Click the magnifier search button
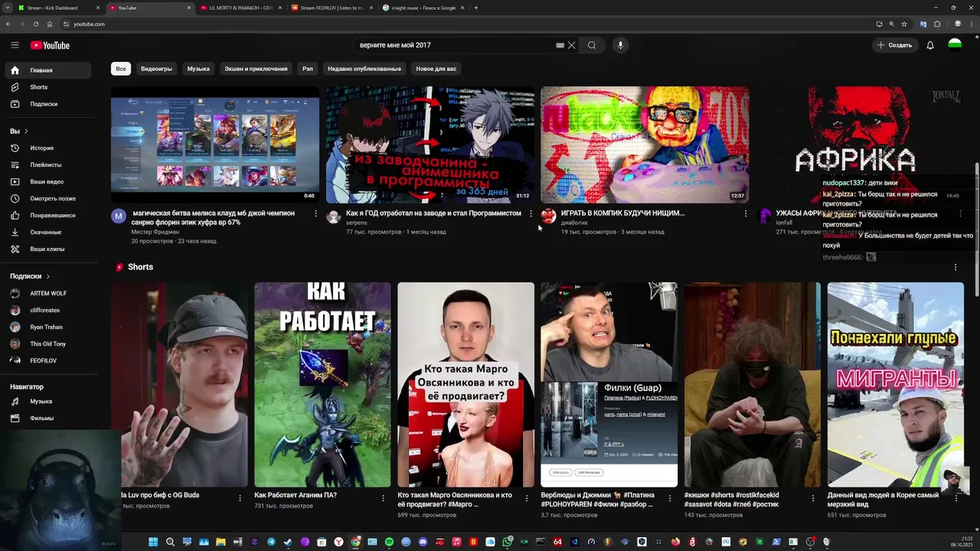Screen dimensions: 980x551 point(592,45)
